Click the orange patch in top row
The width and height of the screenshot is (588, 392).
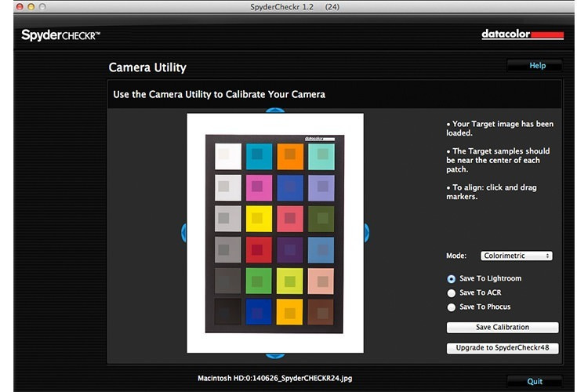pos(290,156)
